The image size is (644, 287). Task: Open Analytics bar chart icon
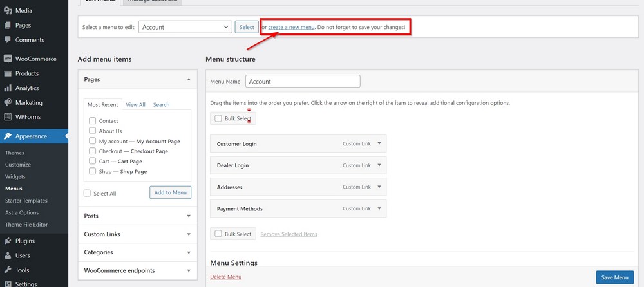click(x=8, y=88)
